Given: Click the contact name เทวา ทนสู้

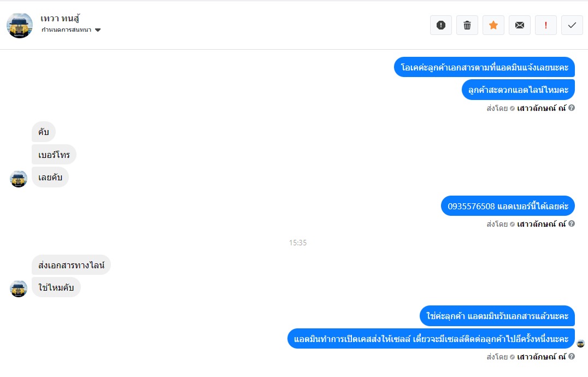Looking at the screenshot, I should click(60, 19).
